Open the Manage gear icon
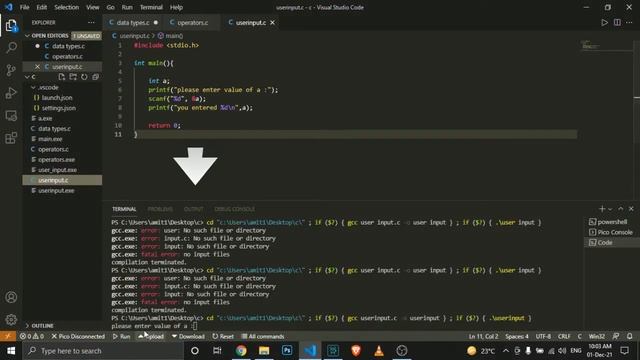 11,319
